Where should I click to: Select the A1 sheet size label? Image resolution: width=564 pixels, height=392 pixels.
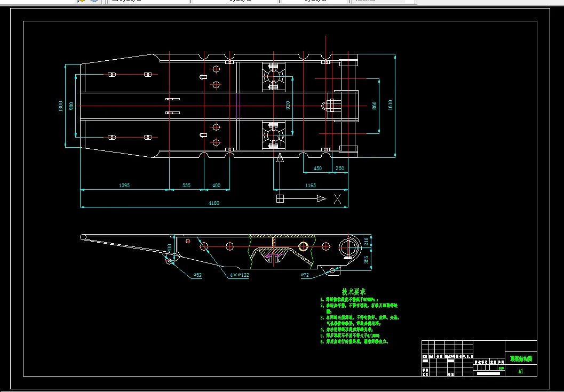point(521,371)
